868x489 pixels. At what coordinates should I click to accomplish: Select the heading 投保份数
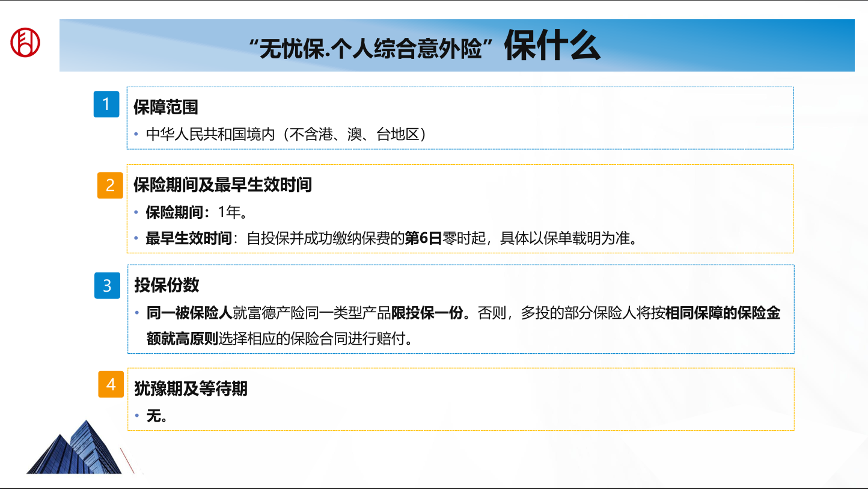click(167, 284)
